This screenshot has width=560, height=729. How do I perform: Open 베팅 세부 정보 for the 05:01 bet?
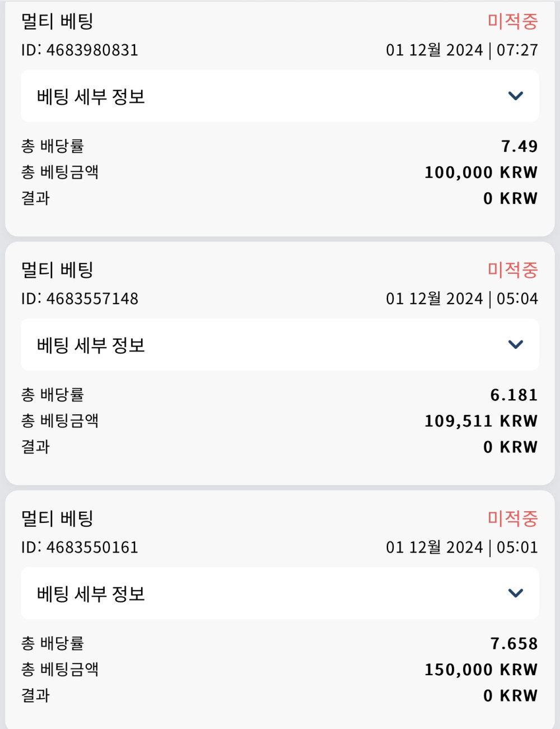click(x=91, y=594)
